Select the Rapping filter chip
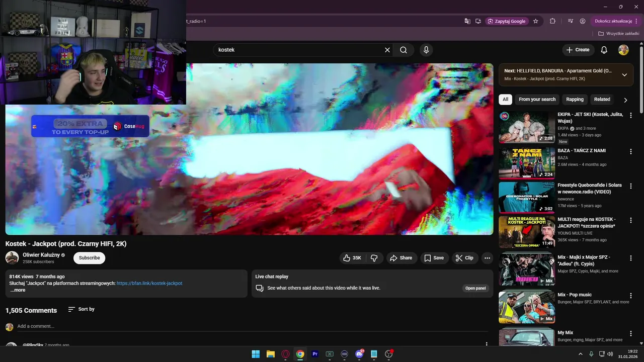 575,100
